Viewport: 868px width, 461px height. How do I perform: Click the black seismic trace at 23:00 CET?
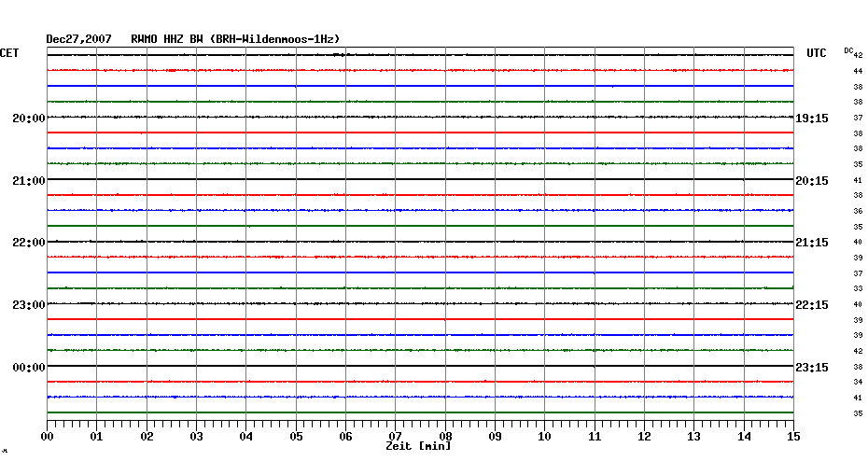click(420, 304)
